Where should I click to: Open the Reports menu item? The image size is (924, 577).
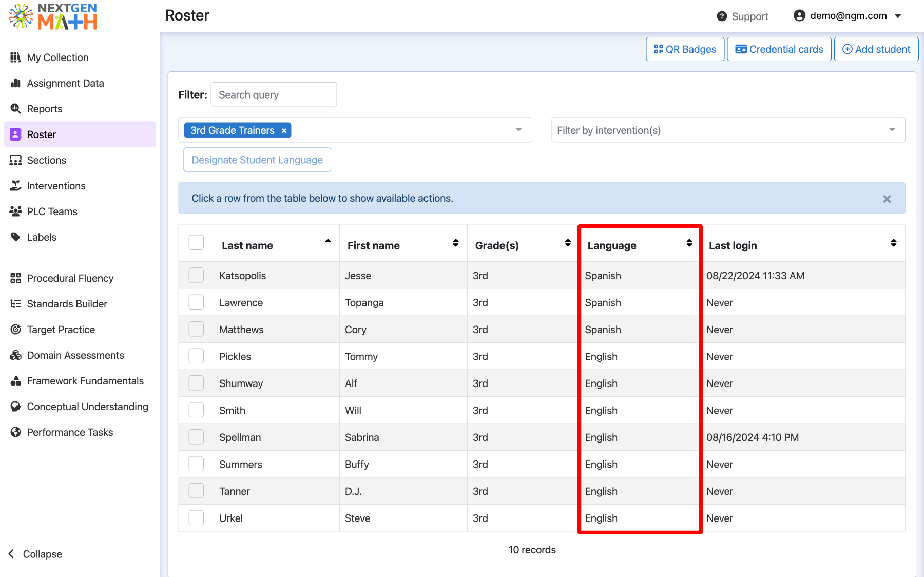pyautogui.click(x=80, y=109)
